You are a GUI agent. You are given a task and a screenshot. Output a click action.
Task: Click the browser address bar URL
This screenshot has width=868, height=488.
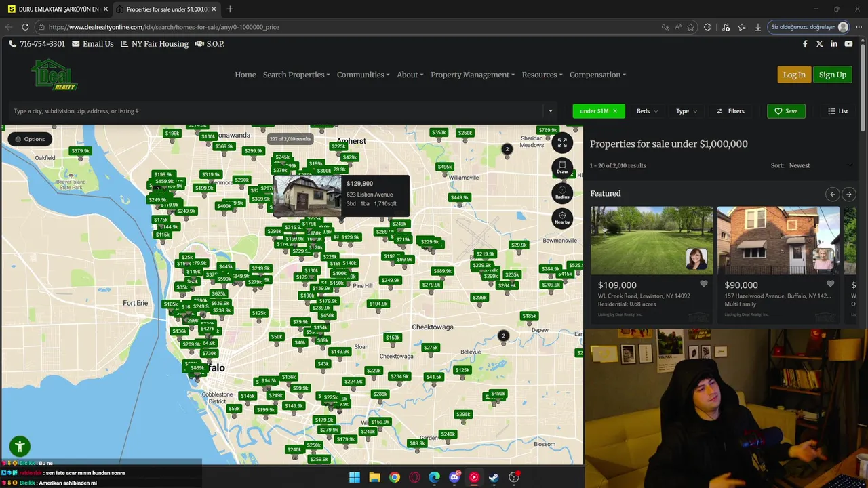pyautogui.click(x=164, y=27)
